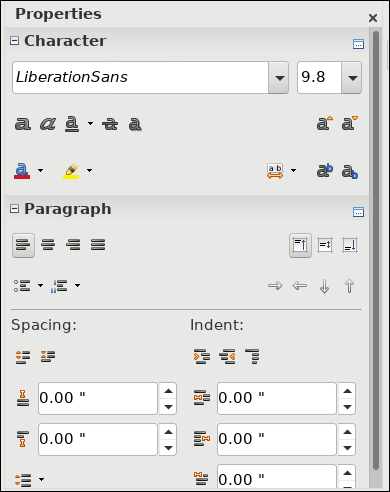The image size is (390, 492).
Task: Click move down arrow
Action: tap(325, 286)
